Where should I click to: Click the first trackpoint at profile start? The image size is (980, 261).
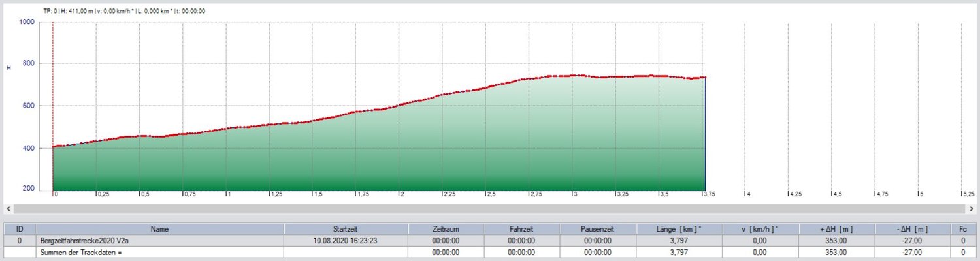pos(53,147)
